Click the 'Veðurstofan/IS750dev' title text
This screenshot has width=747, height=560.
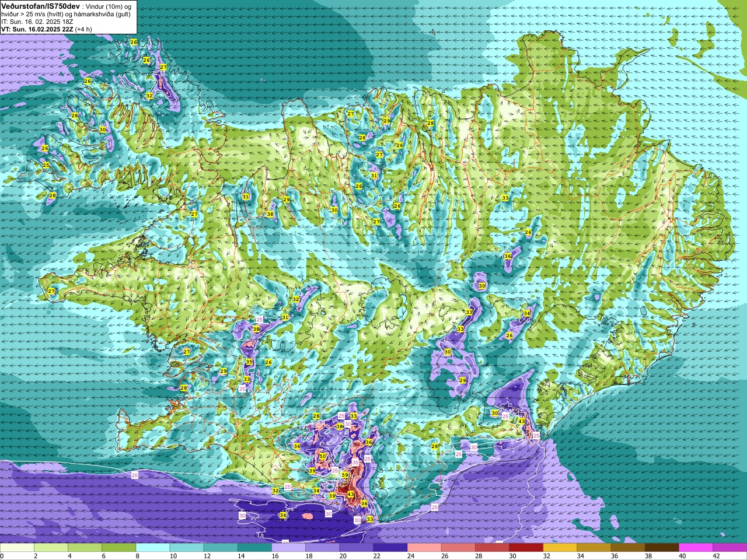[x=40, y=5]
